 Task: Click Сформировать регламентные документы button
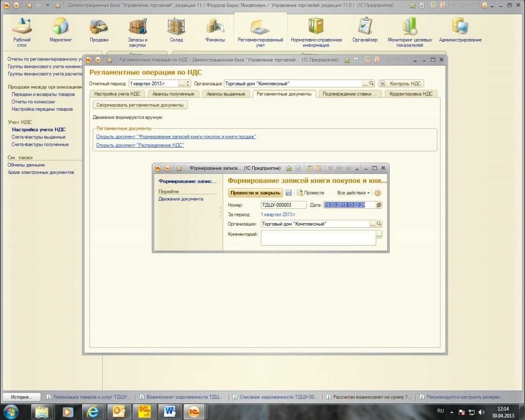click(x=140, y=105)
